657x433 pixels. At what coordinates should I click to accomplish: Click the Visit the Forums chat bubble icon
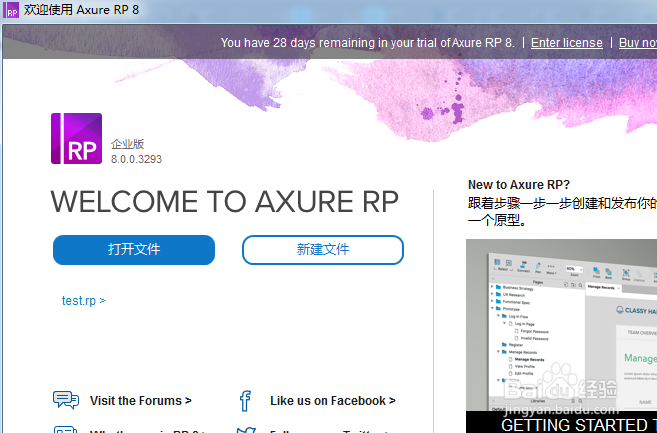tap(66, 399)
